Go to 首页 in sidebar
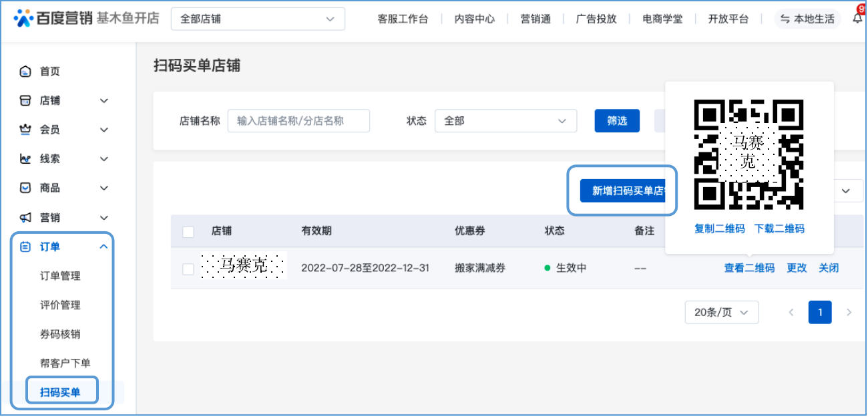Screen dimensions: 868x417 point(50,72)
